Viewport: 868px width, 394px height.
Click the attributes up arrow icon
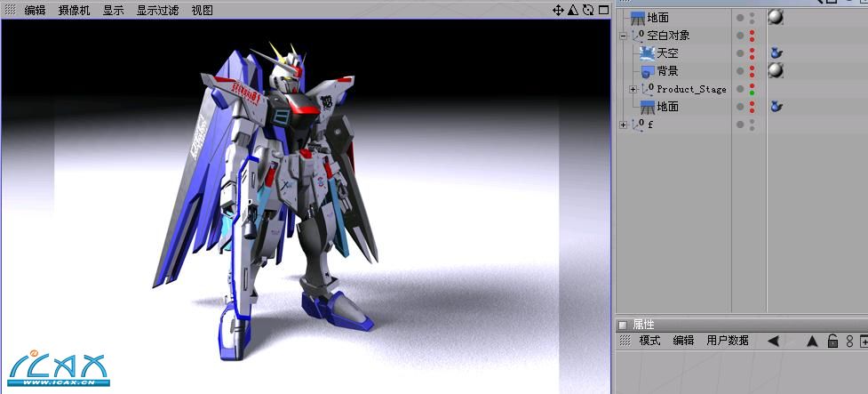812,341
